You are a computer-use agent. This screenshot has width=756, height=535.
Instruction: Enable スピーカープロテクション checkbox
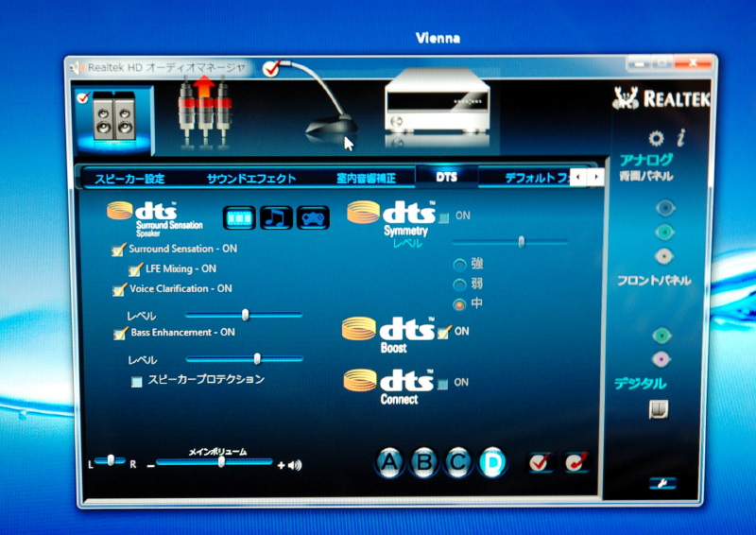pyautogui.click(x=137, y=382)
